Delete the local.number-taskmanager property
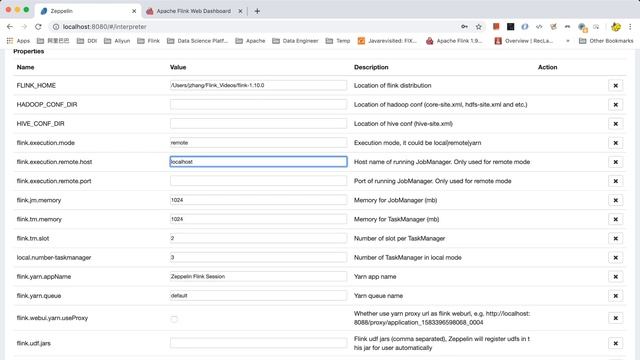 [x=616, y=258]
